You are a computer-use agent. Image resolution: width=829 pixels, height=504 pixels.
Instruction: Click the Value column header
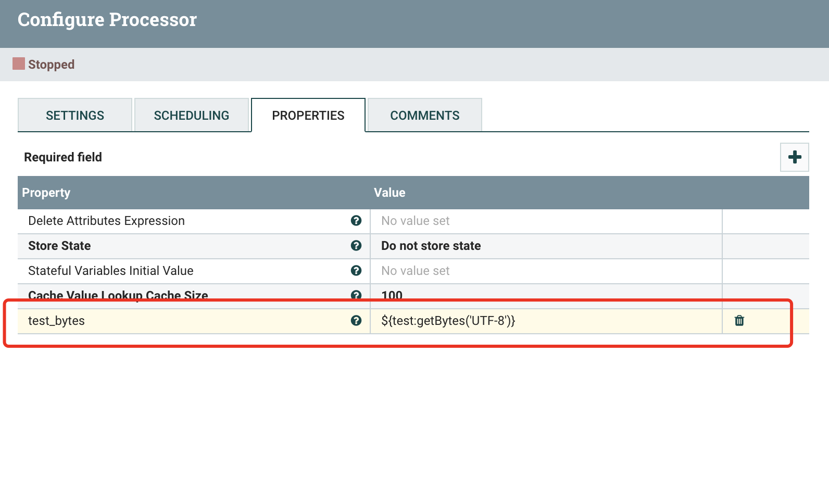pyautogui.click(x=390, y=193)
